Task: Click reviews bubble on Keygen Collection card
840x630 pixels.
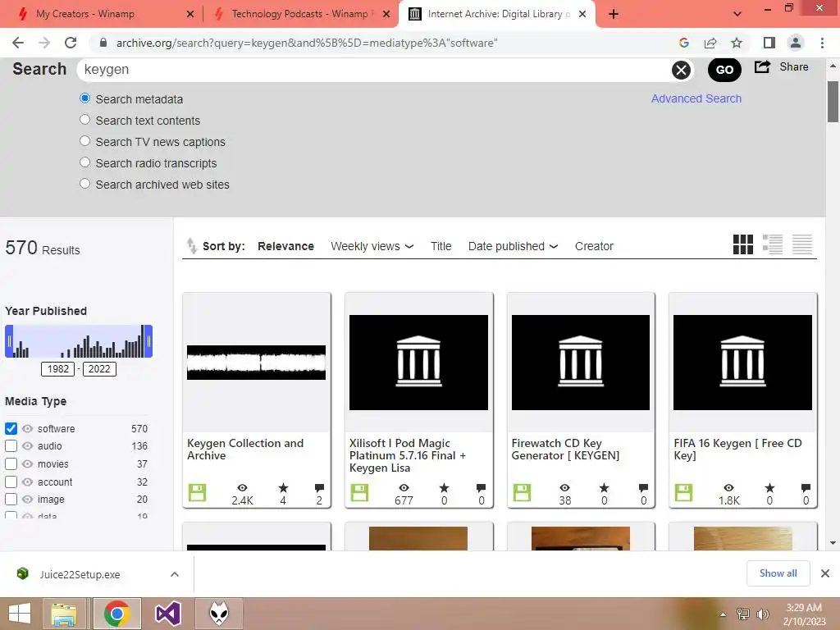Action: coord(319,487)
